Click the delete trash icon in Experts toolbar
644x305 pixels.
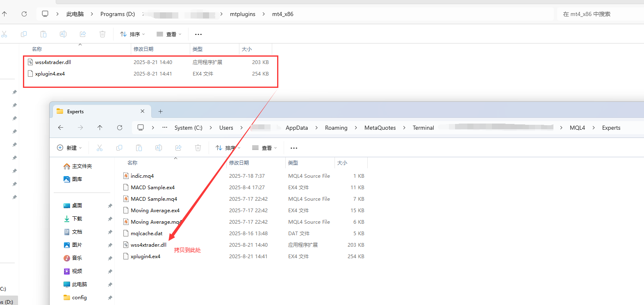pos(198,148)
